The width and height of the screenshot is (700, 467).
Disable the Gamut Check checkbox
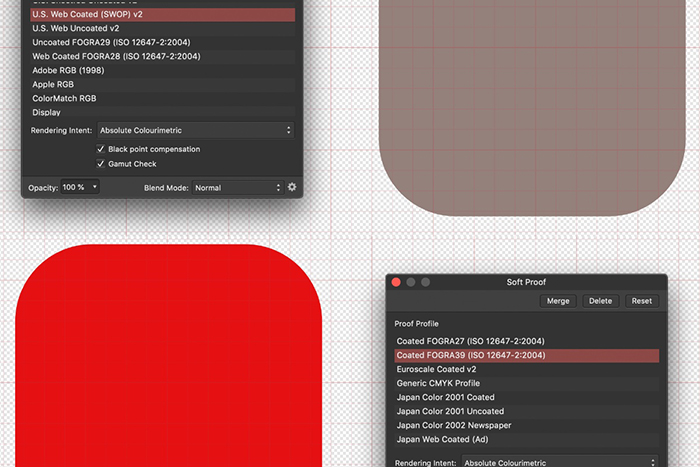coord(101,164)
